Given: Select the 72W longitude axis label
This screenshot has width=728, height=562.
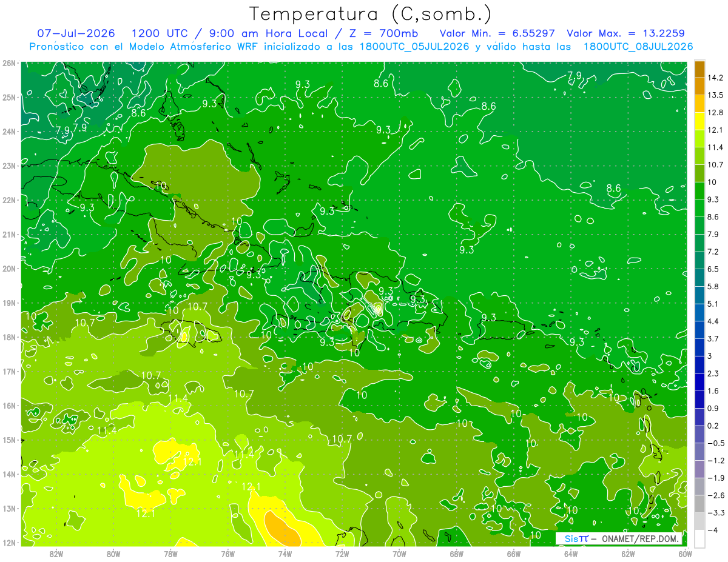Looking at the screenshot, I should 342,553.
